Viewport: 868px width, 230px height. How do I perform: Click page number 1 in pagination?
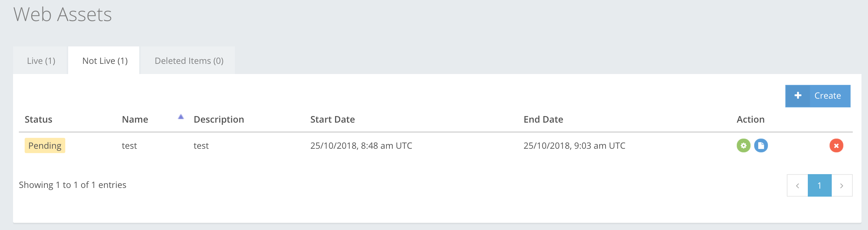point(819,185)
